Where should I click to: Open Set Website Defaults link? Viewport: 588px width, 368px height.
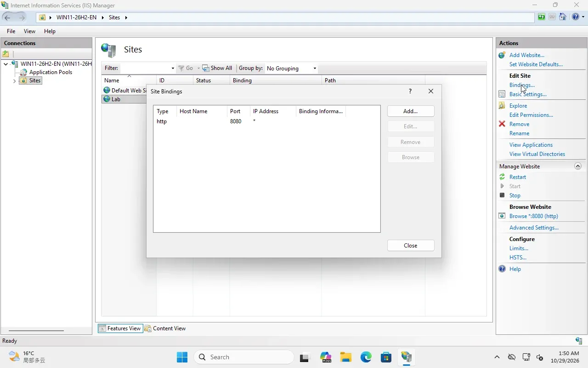coord(536,64)
